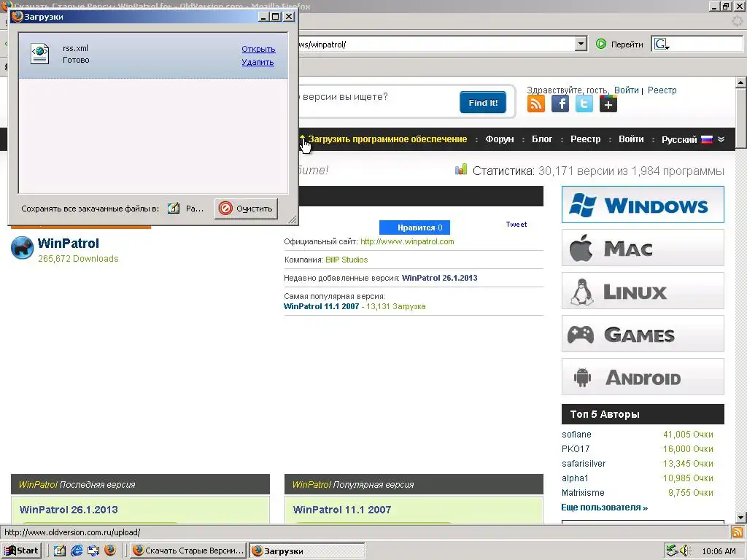Open the alpha1 author profile

pyautogui.click(x=575, y=478)
